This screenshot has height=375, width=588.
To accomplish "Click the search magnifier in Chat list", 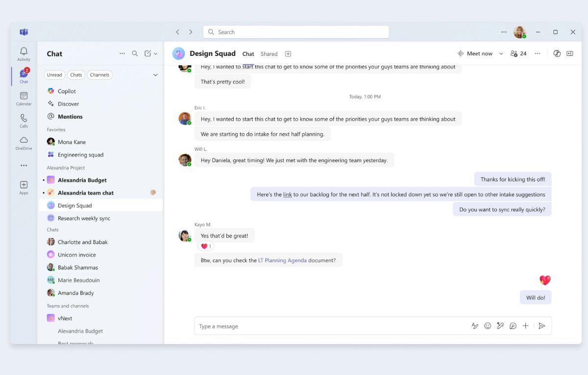I will (135, 53).
